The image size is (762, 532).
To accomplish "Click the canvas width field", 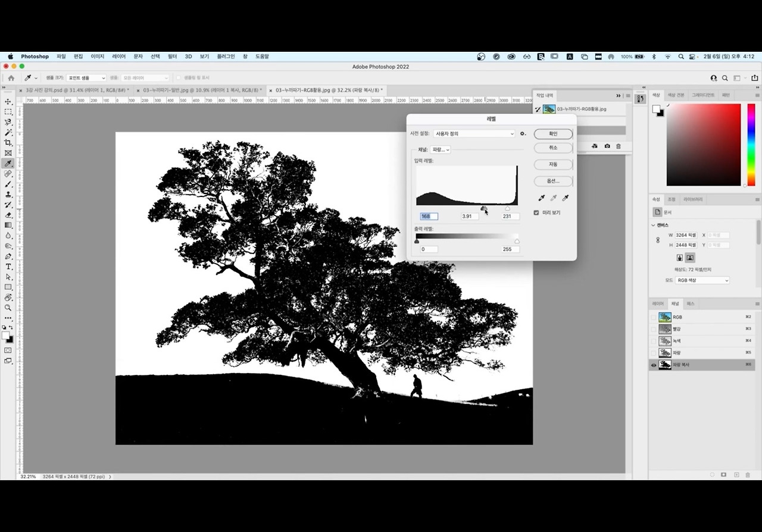I will coord(686,235).
